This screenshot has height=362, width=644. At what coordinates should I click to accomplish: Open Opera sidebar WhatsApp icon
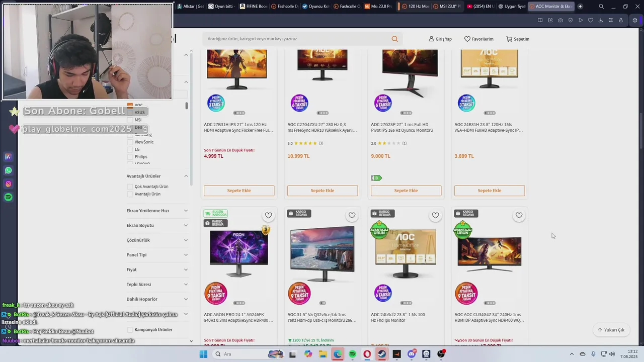pos(8,170)
